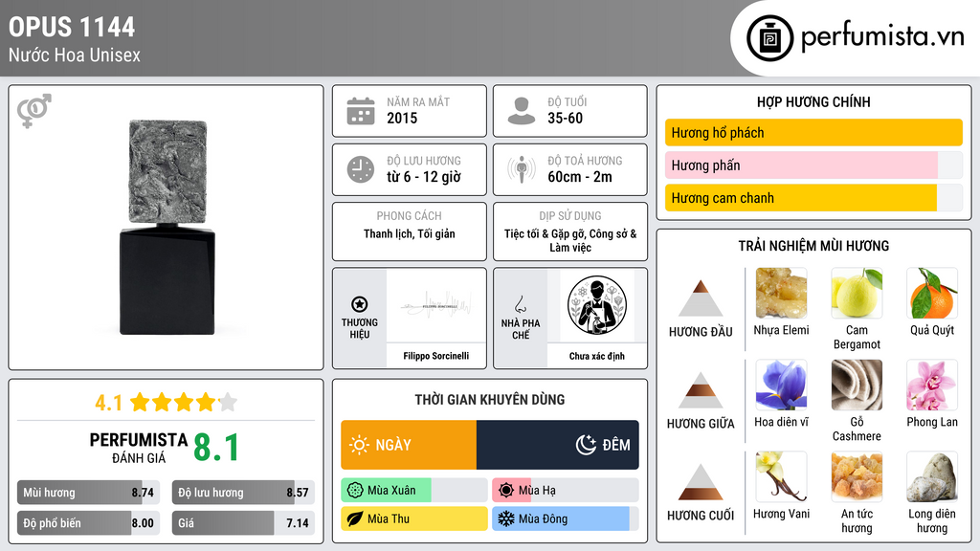
Task: Click the Hương hổ phách accord bar
Action: pos(813,132)
